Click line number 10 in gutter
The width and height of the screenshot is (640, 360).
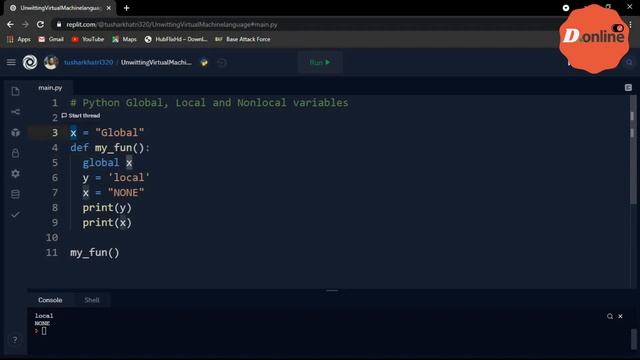click(x=52, y=238)
